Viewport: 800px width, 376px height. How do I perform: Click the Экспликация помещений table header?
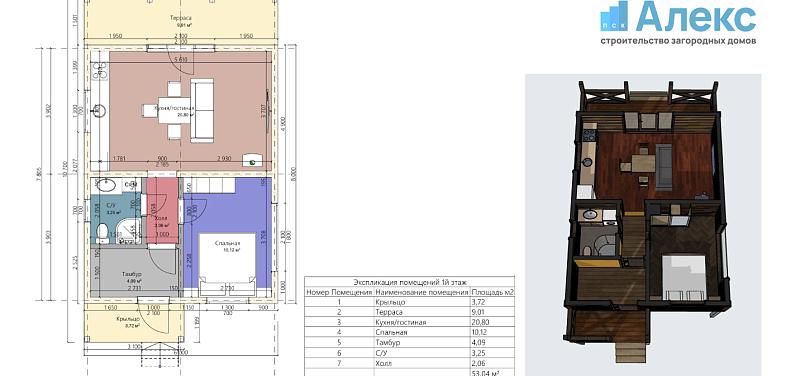pyautogui.click(x=409, y=282)
